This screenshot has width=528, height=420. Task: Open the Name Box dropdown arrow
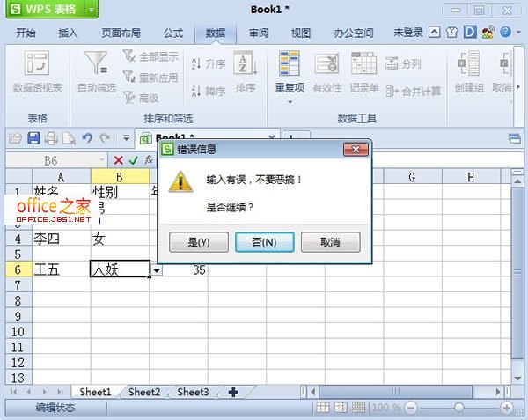(x=102, y=160)
